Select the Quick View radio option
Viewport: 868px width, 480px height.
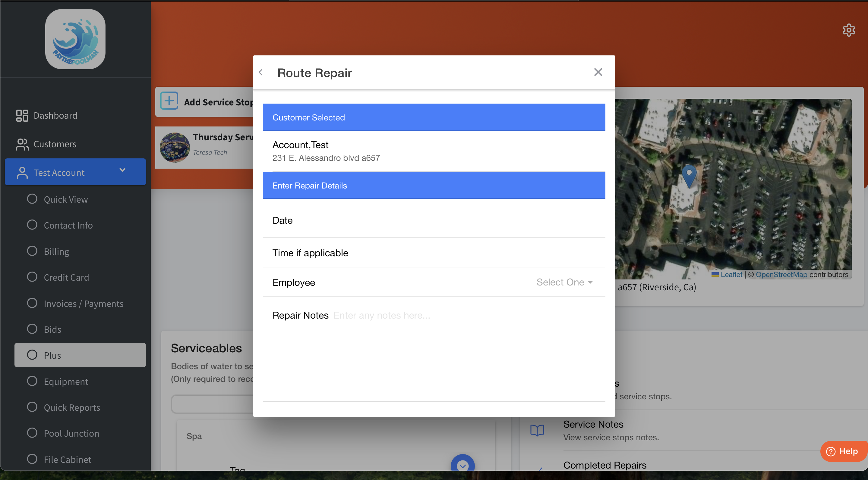click(32, 199)
